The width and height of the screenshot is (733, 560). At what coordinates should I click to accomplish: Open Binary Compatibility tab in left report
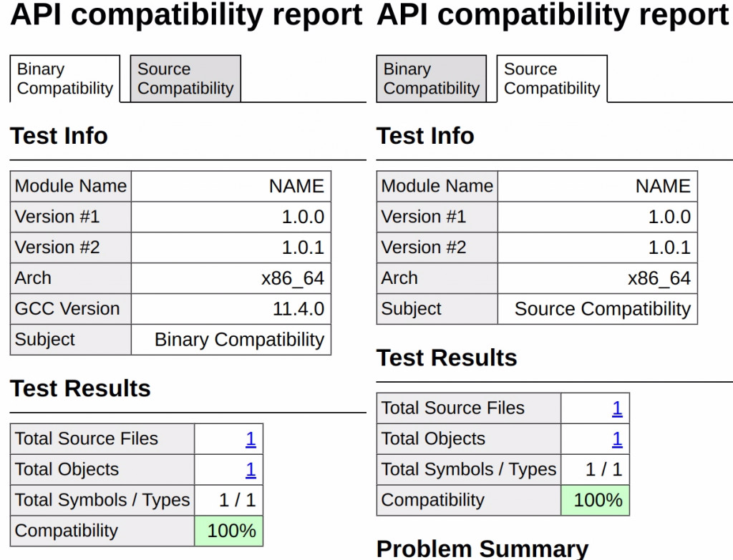(65, 79)
